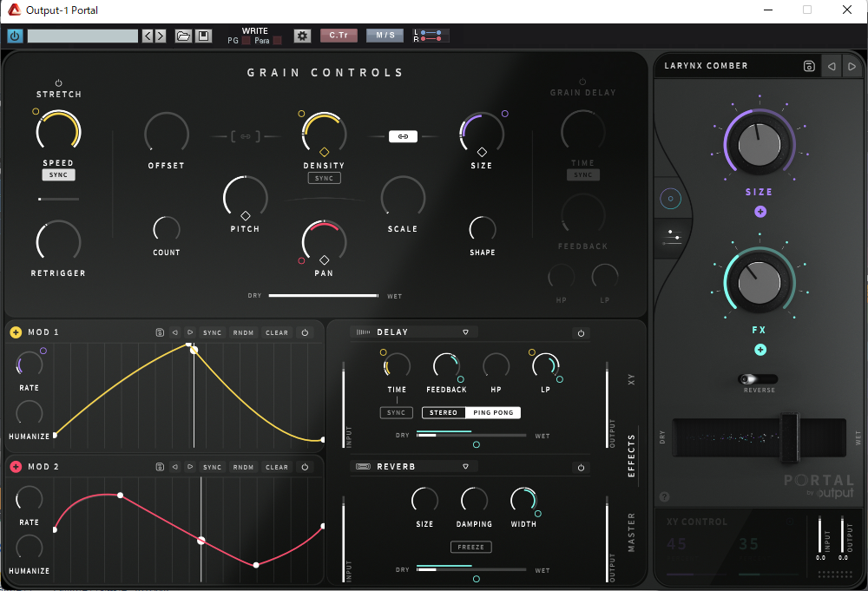Save the MOD 2 shape preset
This screenshot has height=591, width=868.
pyautogui.click(x=160, y=467)
